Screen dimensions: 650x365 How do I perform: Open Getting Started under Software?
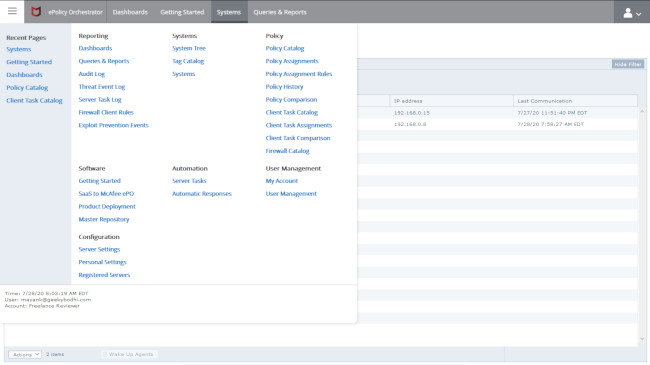coord(99,181)
